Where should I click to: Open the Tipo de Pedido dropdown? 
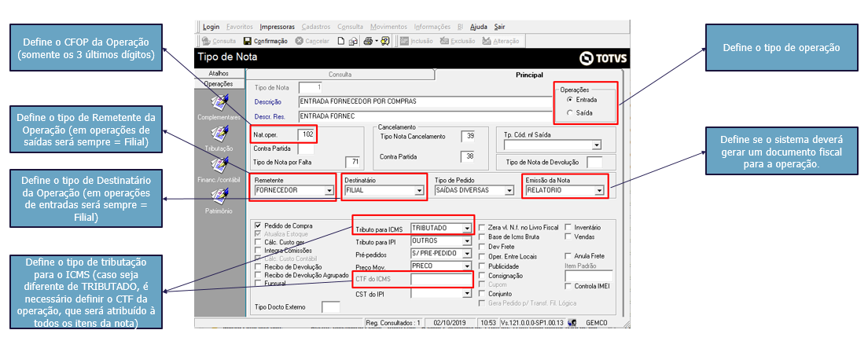tap(509, 190)
